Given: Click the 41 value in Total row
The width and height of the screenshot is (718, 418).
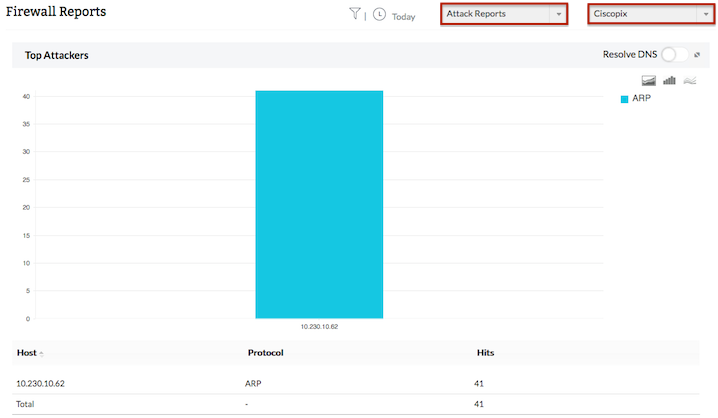Looking at the screenshot, I should click(x=479, y=404).
